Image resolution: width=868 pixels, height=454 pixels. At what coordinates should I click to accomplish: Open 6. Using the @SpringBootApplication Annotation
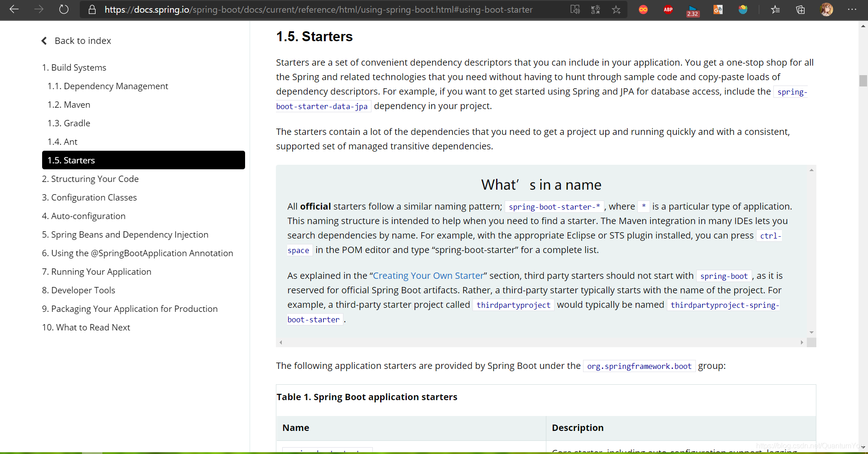138,253
